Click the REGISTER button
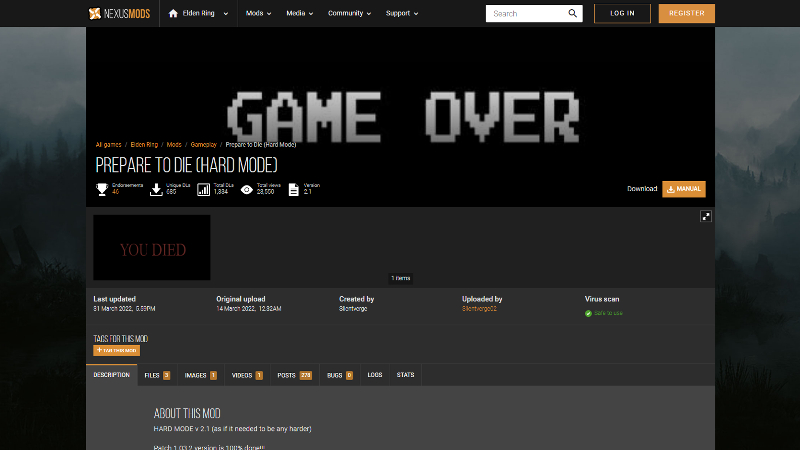 (x=686, y=13)
